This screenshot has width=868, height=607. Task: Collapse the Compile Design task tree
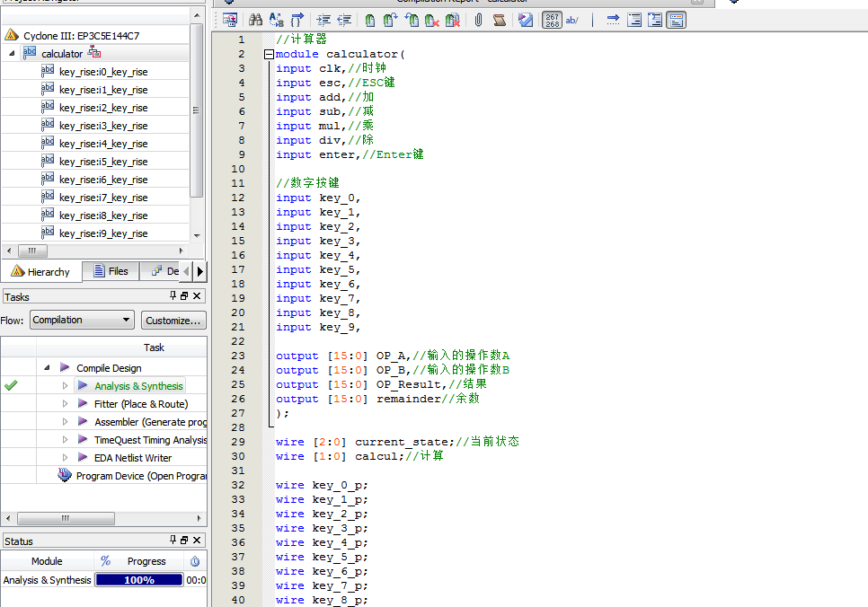pos(47,368)
